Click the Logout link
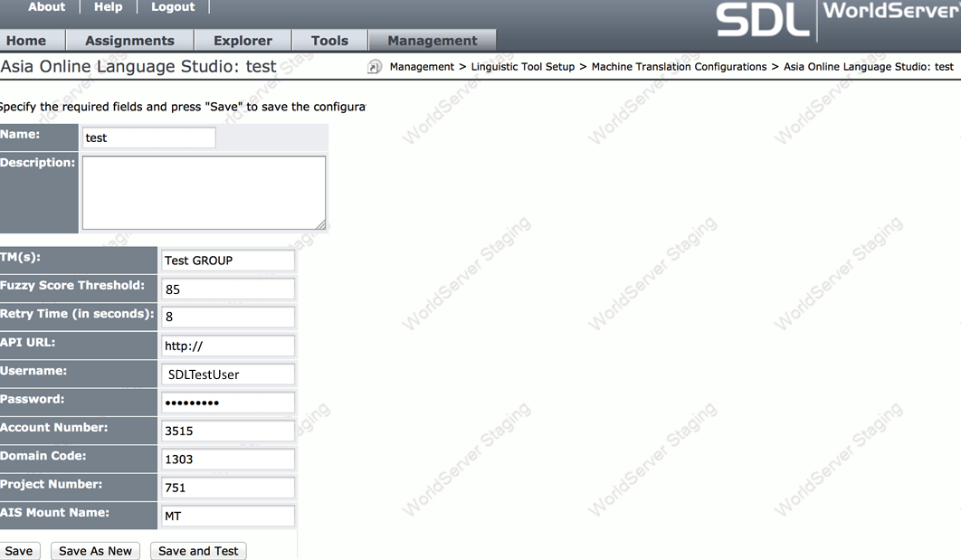 click(173, 6)
